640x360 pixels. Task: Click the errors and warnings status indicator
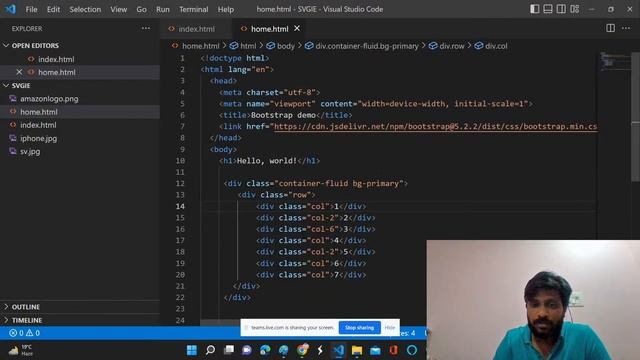[24, 333]
